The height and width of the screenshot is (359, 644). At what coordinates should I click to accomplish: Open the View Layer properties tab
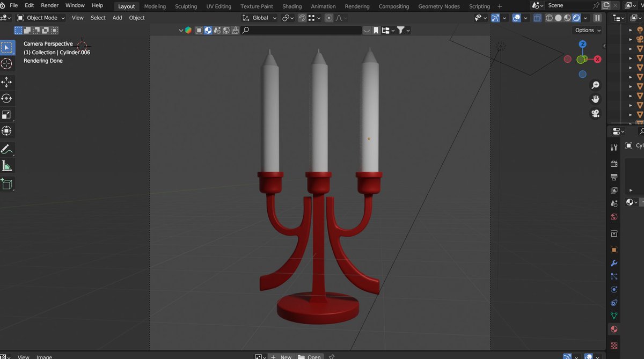(x=614, y=191)
